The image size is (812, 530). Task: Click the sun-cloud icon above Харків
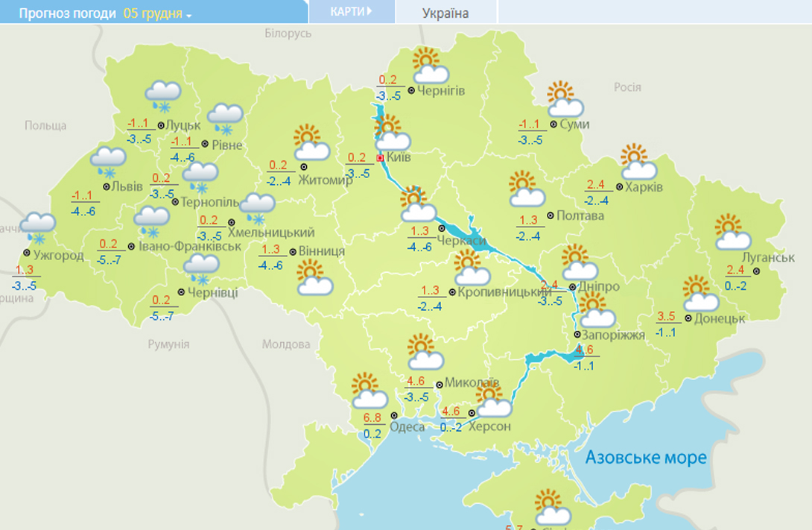[x=638, y=162]
